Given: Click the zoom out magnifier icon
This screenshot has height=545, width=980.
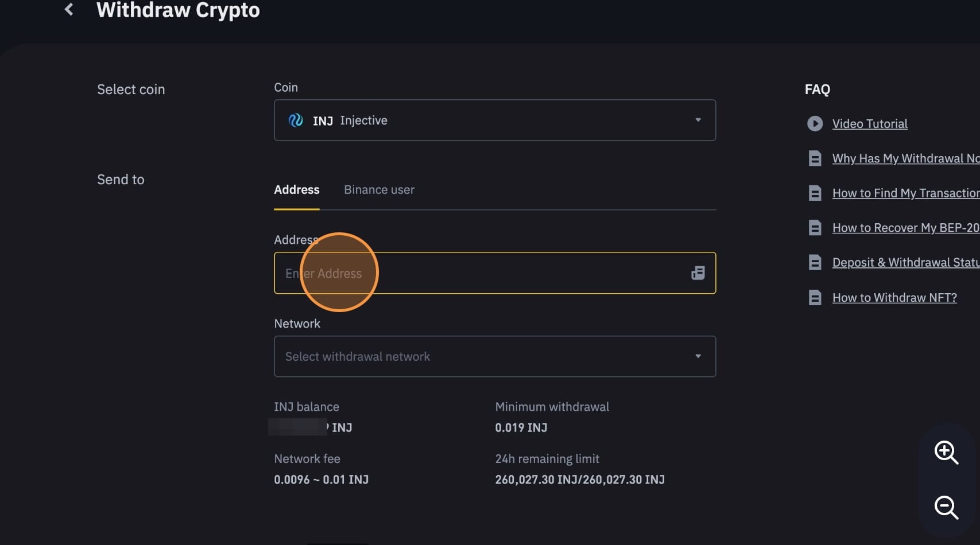Looking at the screenshot, I should 946,508.
